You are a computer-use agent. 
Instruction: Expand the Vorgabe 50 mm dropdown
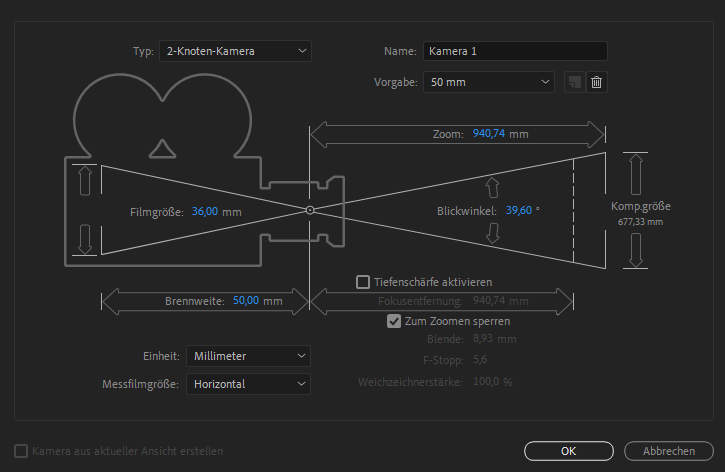tap(488, 82)
